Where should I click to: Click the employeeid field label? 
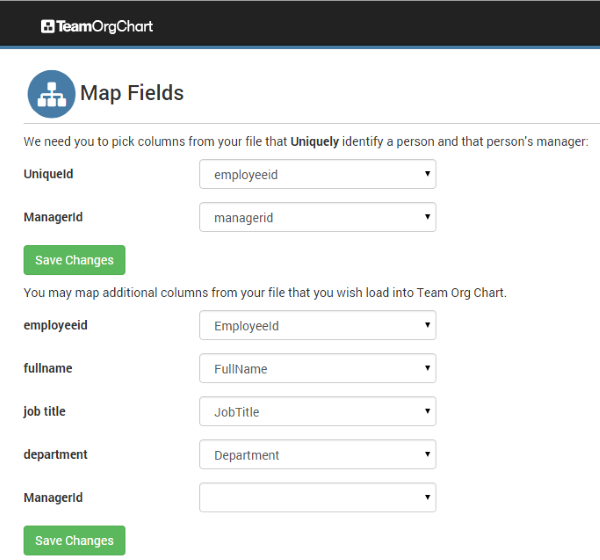click(57, 325)
